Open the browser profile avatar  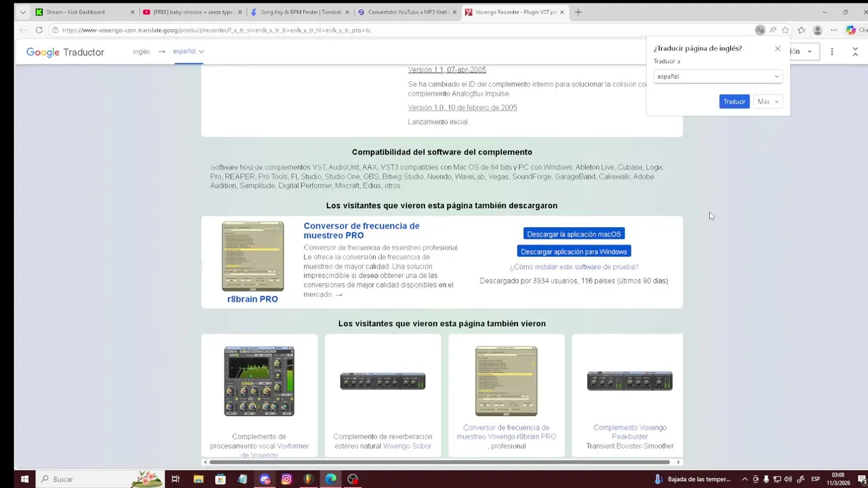tap(817, 30)
